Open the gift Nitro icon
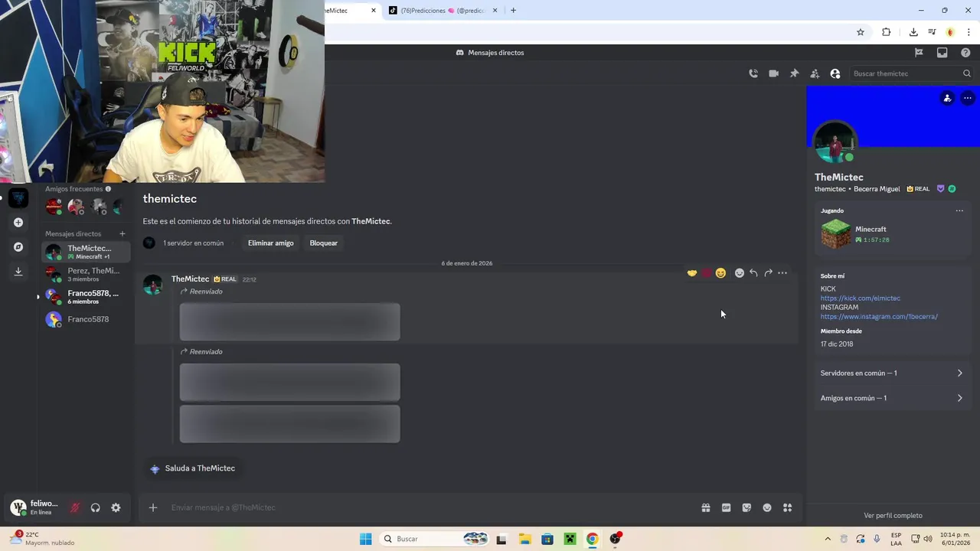The width and height of the screenshot is (980, 551). 706,507
